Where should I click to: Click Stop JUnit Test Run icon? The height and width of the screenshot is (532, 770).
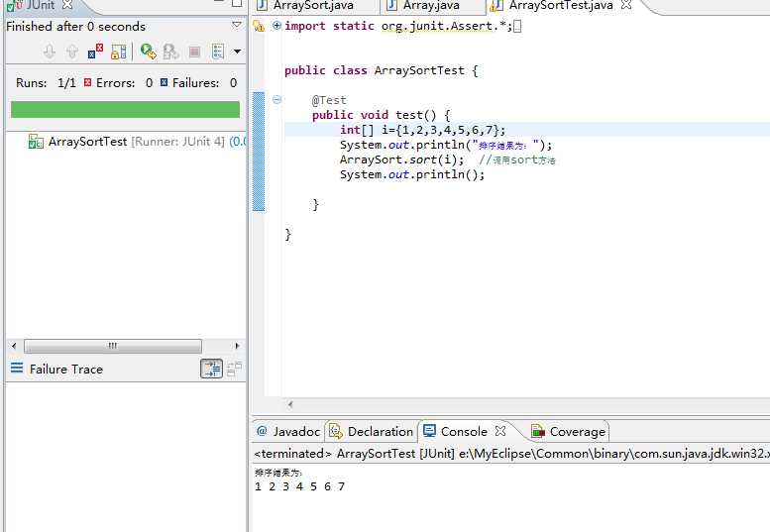[x=194, y=52]
